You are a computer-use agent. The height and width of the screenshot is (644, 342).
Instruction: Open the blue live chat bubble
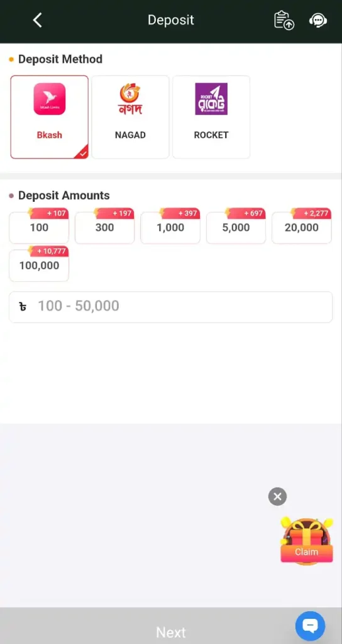tap(311, 626)
